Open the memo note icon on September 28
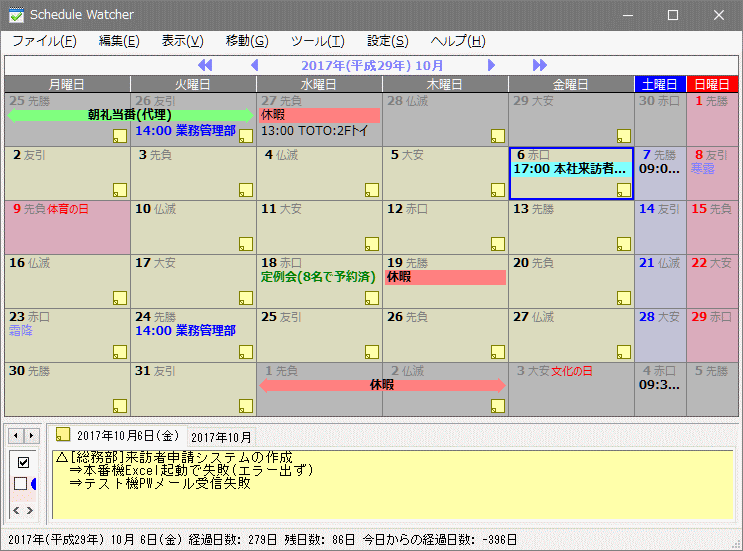The image size is (743, 551). click(x=498, y=136)
